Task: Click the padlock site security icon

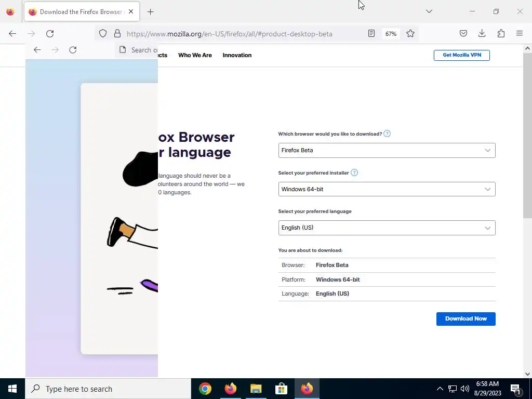Action: point(117,34)
